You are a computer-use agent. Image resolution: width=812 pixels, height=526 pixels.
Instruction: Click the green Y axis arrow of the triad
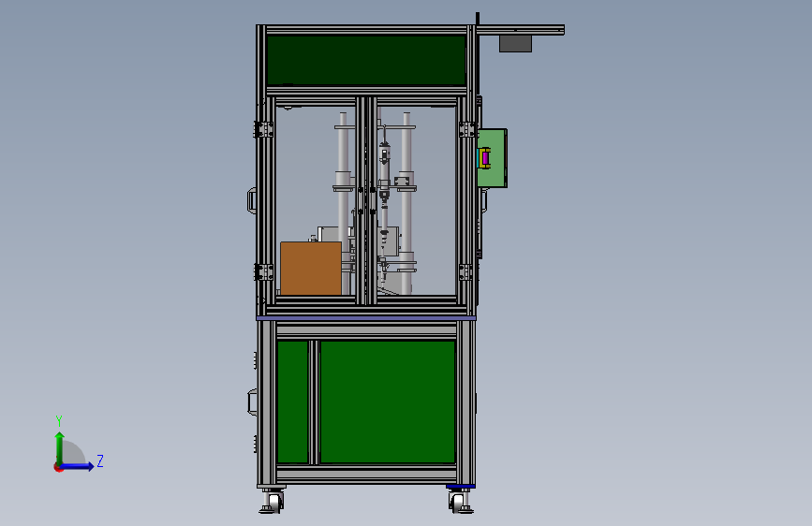[x=60, y=448]
